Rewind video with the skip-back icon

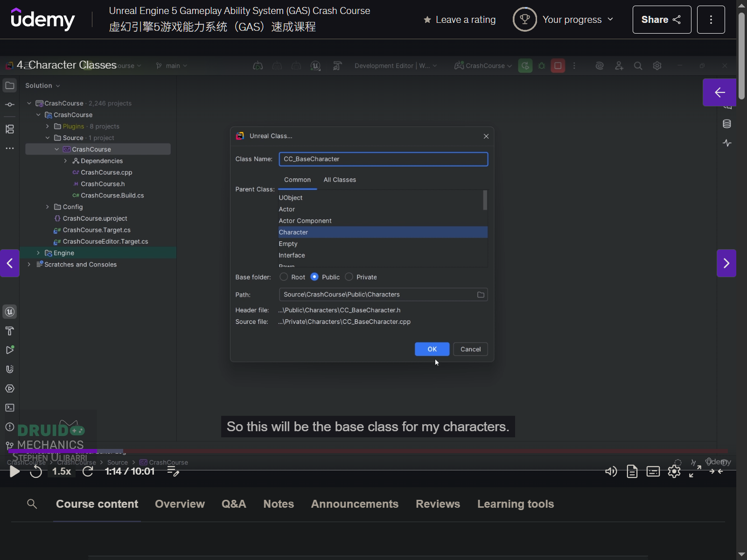click(x=36, y=471)
